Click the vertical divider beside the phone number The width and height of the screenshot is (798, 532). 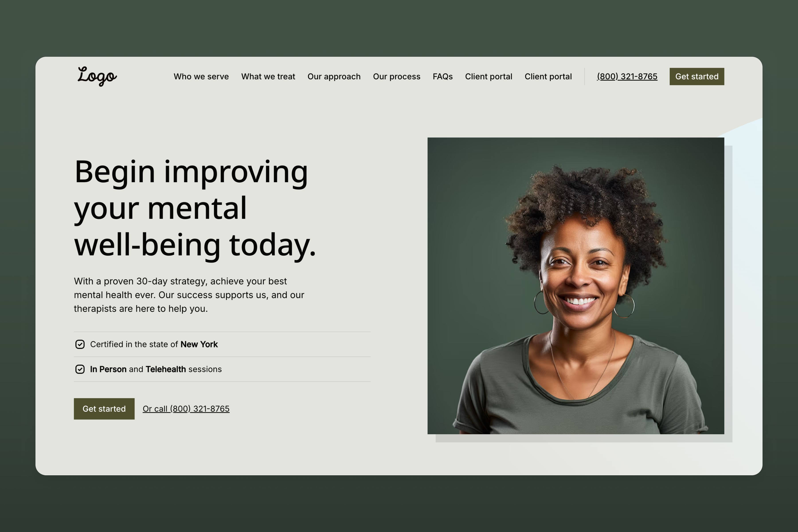[584, 76]
